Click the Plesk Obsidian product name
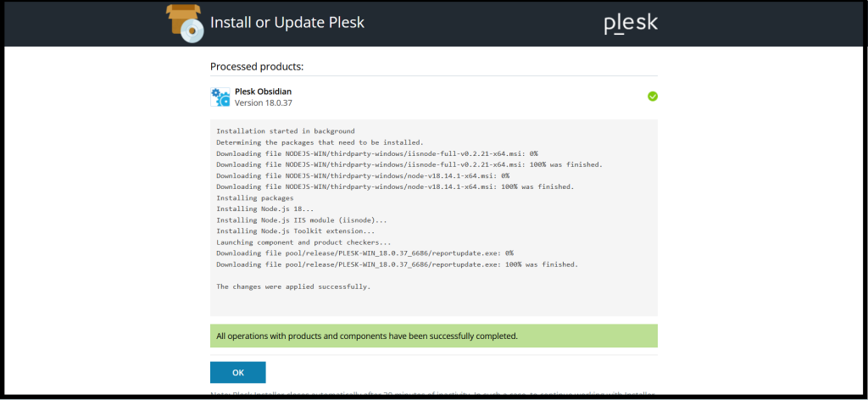The image size is (868, 400). tap(263, 92)
